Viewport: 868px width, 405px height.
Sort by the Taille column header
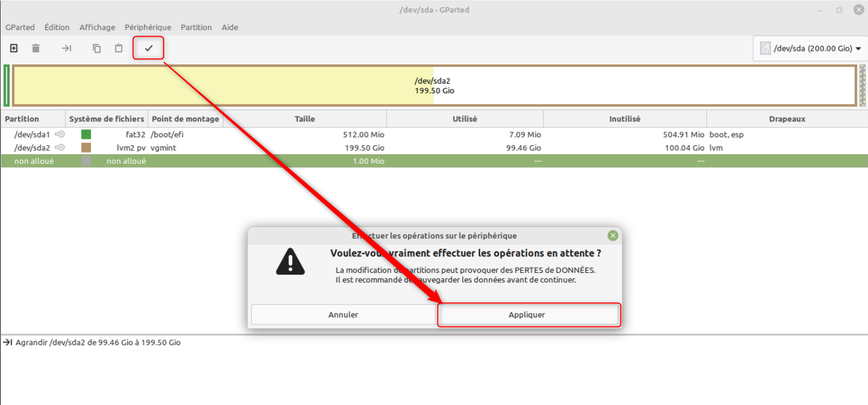point(305,119)
